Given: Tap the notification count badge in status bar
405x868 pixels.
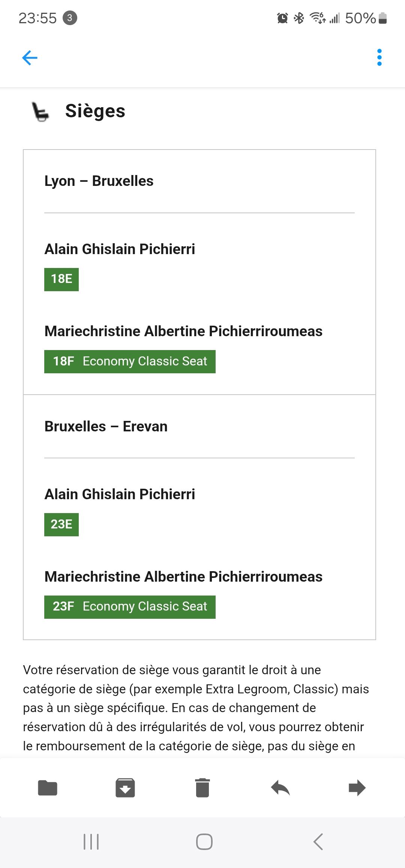Looking at the screenshot, I should [70, 18].
